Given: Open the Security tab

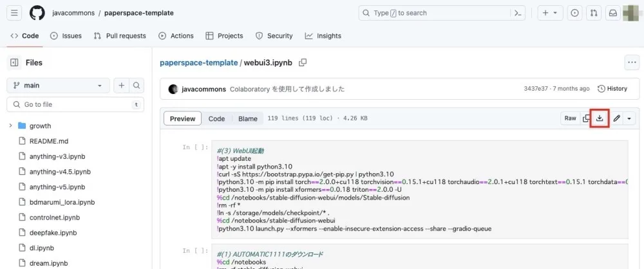Looking at the screenshot, I should [274, 36].
